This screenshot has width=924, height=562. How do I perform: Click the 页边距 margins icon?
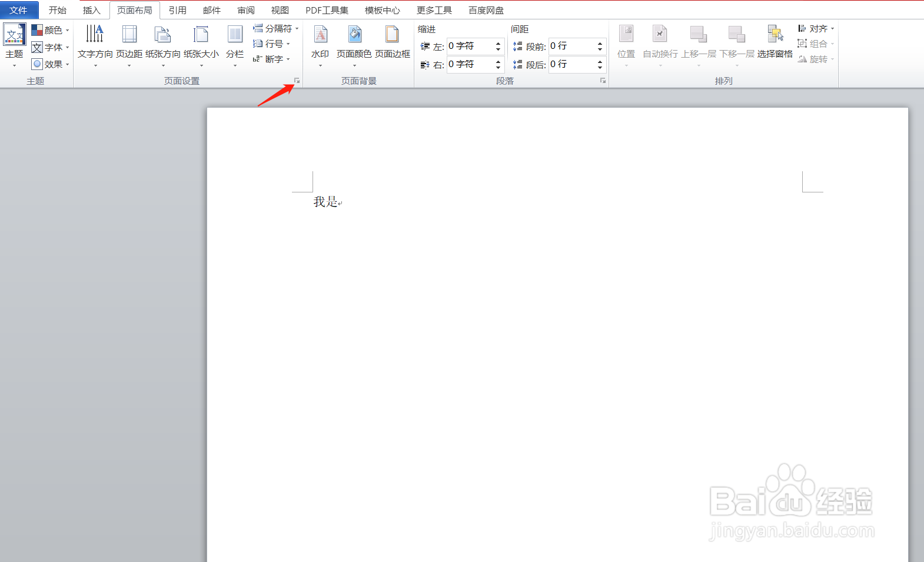coord(129,34)
